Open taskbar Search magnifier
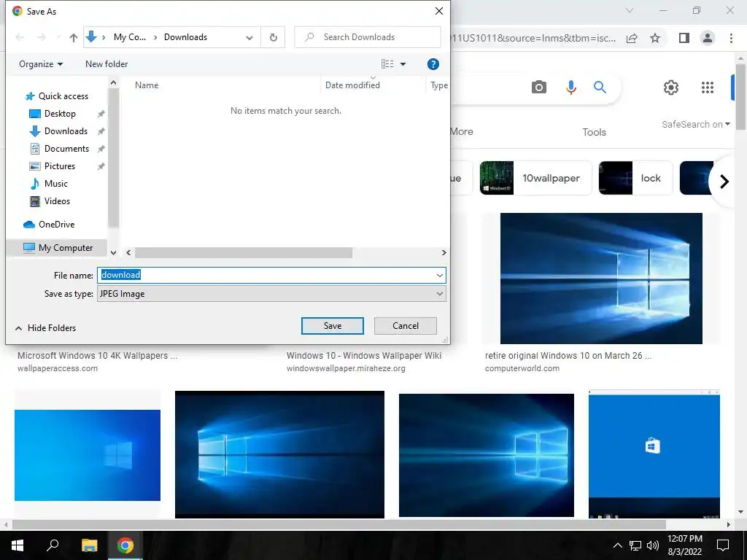 coord(53,545)
